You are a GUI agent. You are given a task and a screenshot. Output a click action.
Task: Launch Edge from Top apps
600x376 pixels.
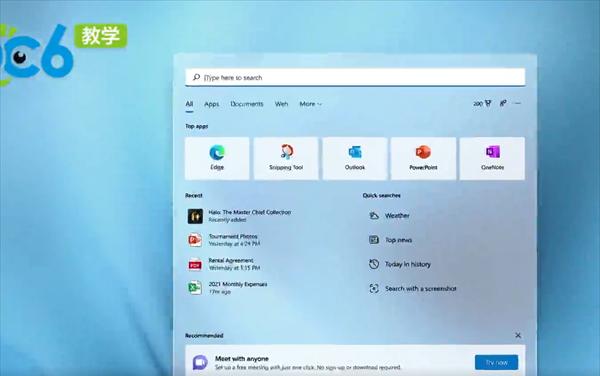pos(217,158)
